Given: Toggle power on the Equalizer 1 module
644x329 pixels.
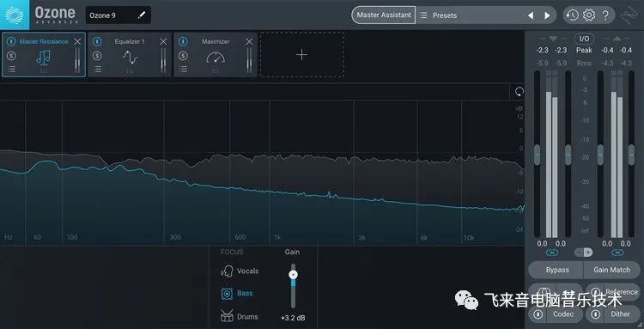Looking at the screenshot, I should point(97,41).
